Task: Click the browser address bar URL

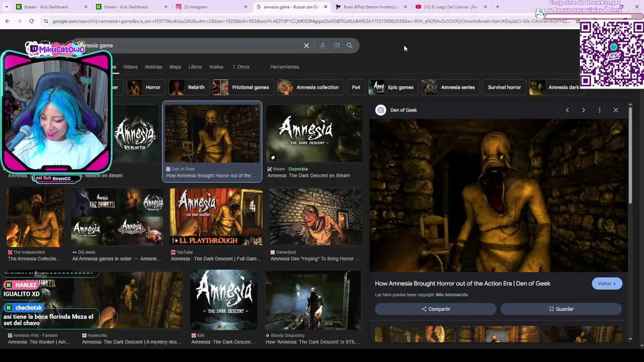Action: pos(311,21)
